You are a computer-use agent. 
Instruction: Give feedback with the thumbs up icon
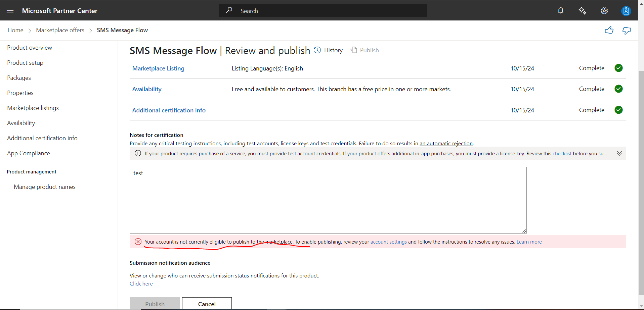[609, 30]
